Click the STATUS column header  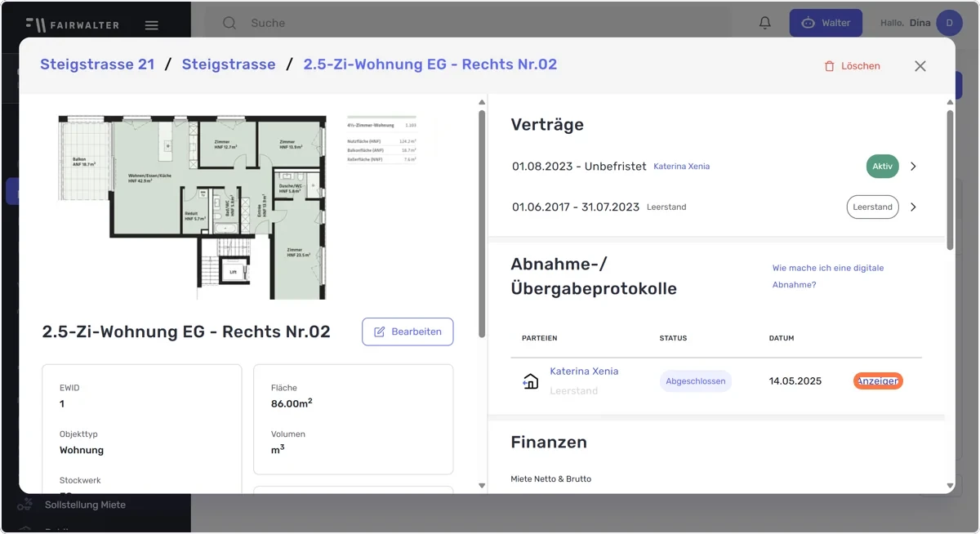[673, 338]
